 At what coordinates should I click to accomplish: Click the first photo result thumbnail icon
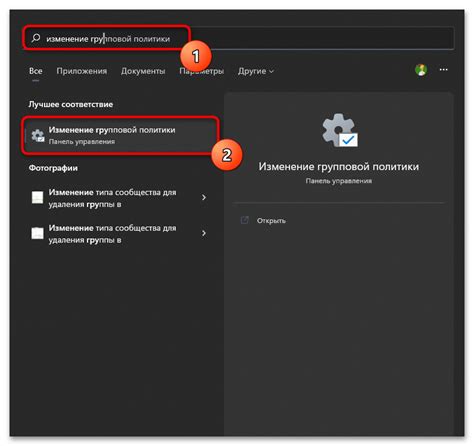[x=37, y=197]
